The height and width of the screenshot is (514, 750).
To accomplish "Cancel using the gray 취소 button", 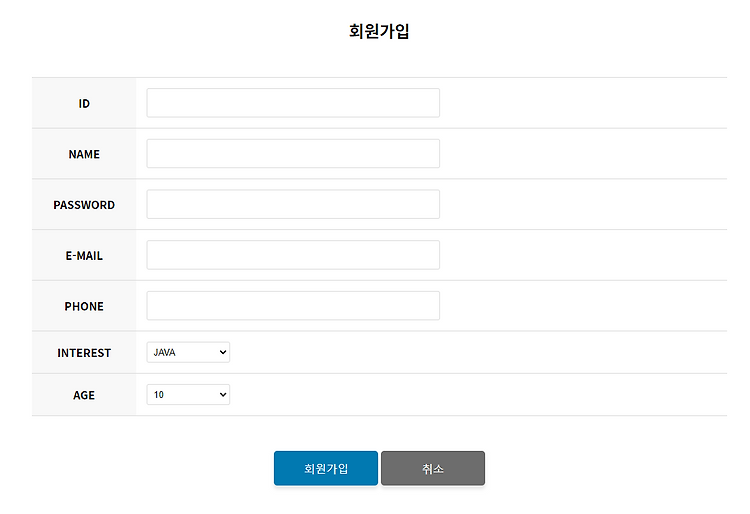I will tap(433, 468).
